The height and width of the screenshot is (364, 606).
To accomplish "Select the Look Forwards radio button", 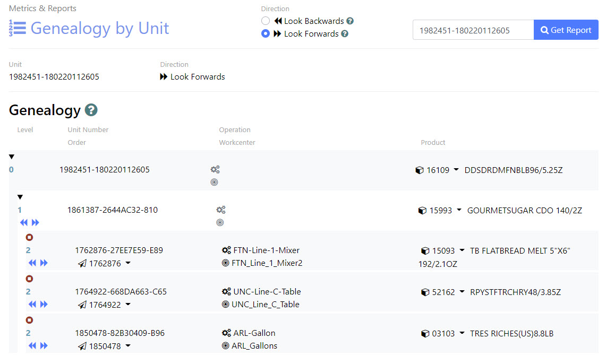I will tap(266, 34).
